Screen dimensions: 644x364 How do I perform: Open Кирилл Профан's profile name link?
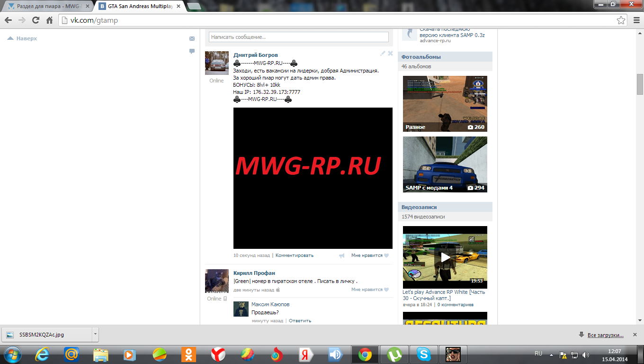(254, 273)
